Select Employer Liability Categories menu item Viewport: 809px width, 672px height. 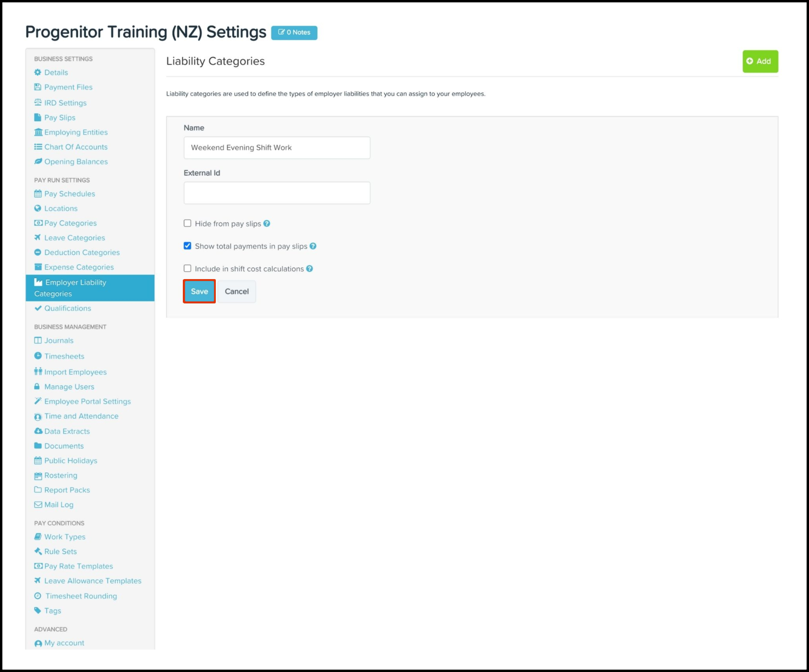75,288
